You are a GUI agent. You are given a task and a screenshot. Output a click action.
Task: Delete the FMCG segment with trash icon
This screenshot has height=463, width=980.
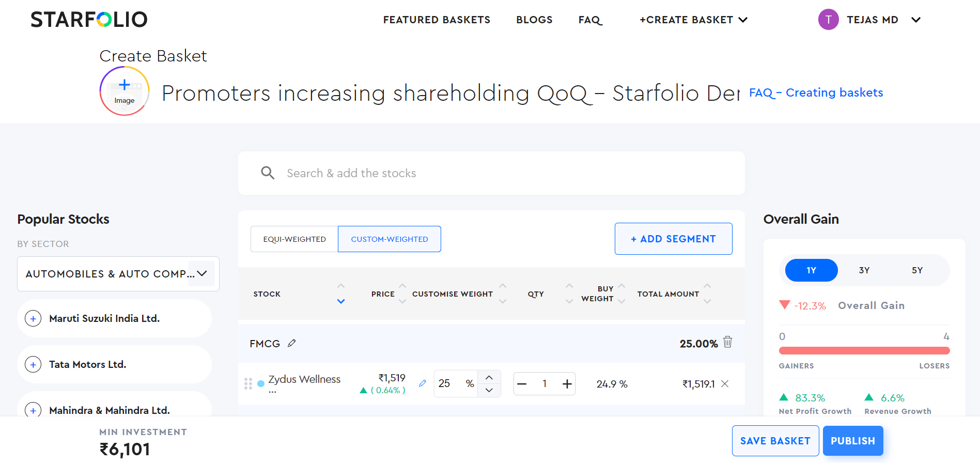point(728,342)
